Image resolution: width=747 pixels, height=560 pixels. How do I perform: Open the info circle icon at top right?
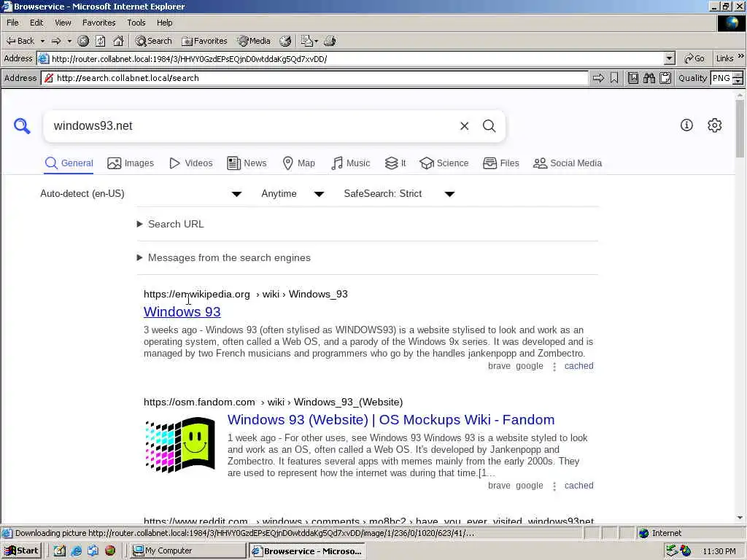(x=686, y=125)
